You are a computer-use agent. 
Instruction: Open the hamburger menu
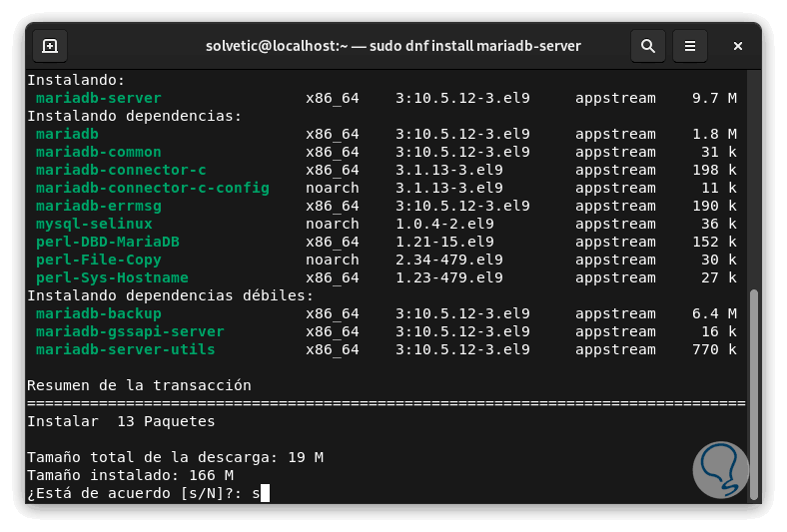pos(690,46)
